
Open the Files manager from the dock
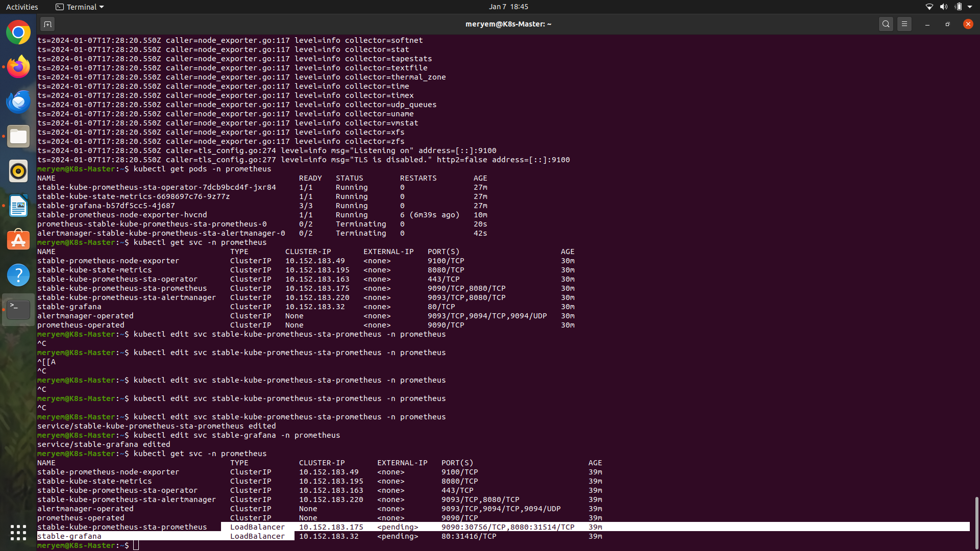[18, 136]
